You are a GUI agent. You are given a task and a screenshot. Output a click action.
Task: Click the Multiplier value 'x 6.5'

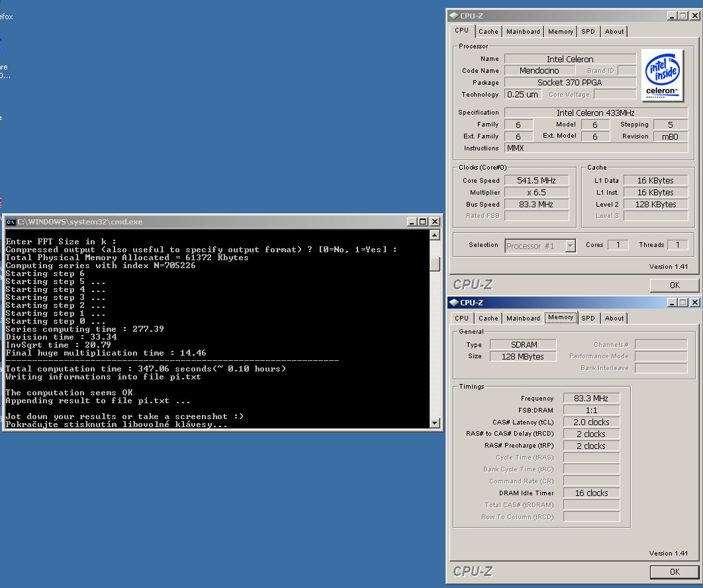(x=536, y=193)
